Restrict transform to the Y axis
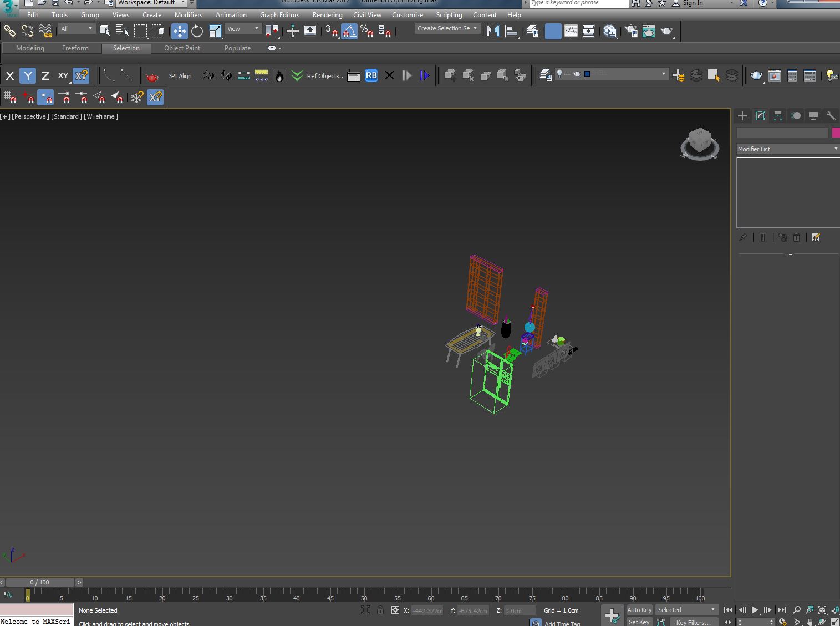This screenshot has height=626, width=840. click(28, 75)
